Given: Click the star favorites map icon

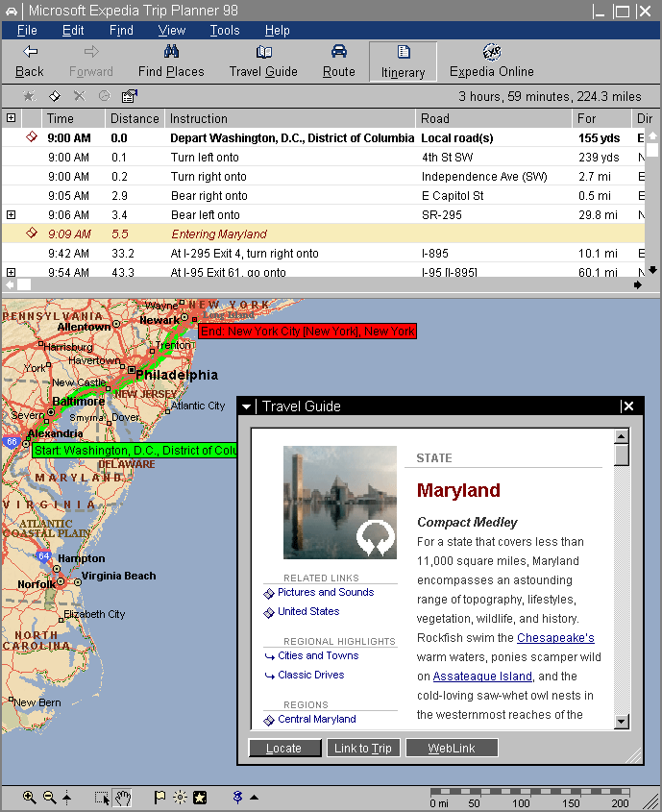Looking at the screenshot, I should [200, 798].
